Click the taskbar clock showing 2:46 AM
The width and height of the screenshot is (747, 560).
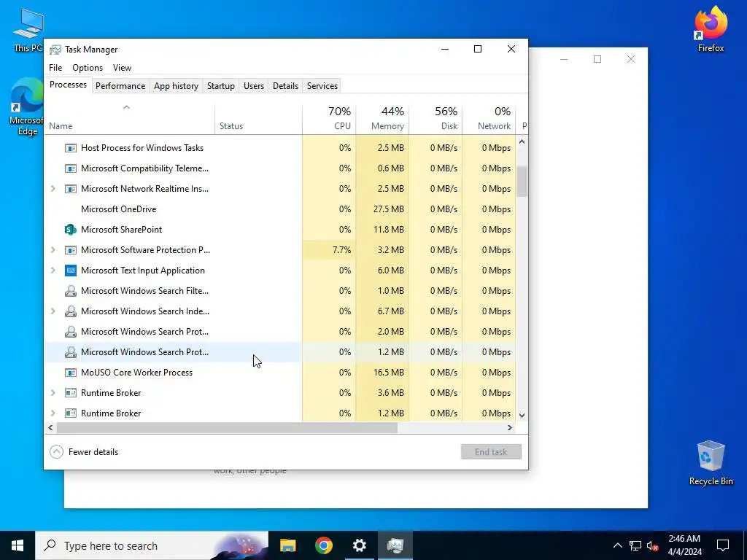pos(684,545)
